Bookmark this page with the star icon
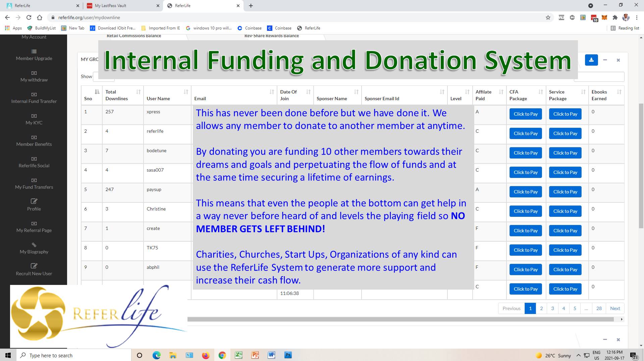644x361 pixels. click(548, 17)
